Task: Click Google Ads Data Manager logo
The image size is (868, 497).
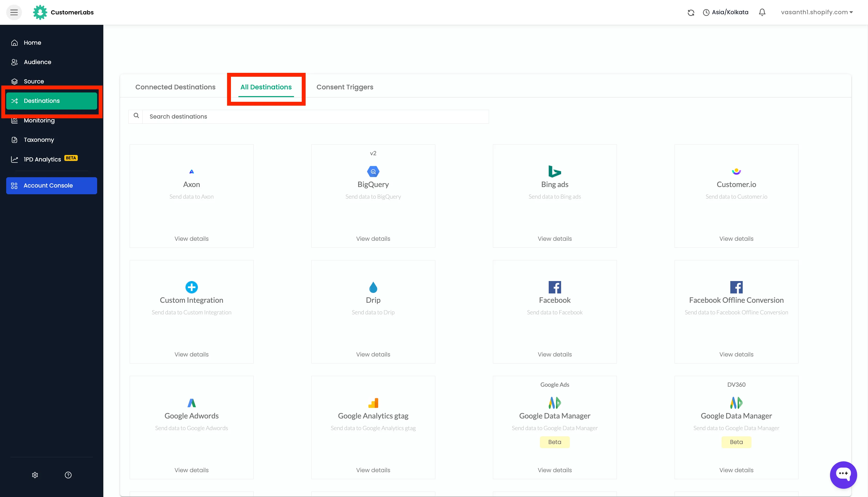Action: [x=555, y=403]
